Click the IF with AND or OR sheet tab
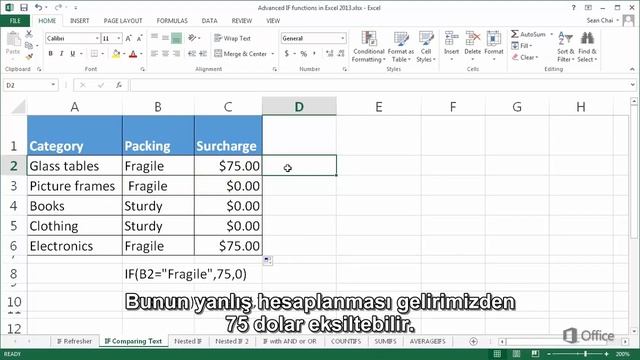 point(290,341)
